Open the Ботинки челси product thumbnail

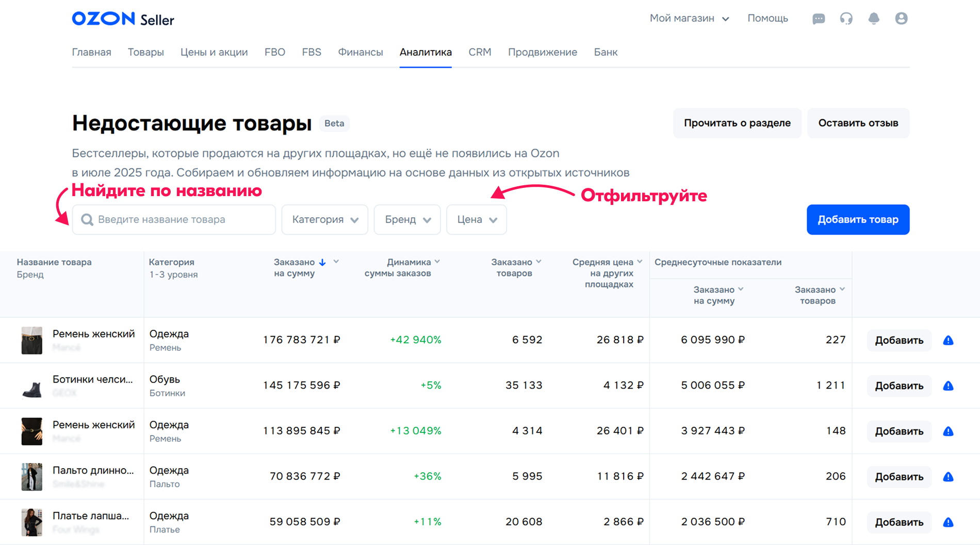[32, 386]
